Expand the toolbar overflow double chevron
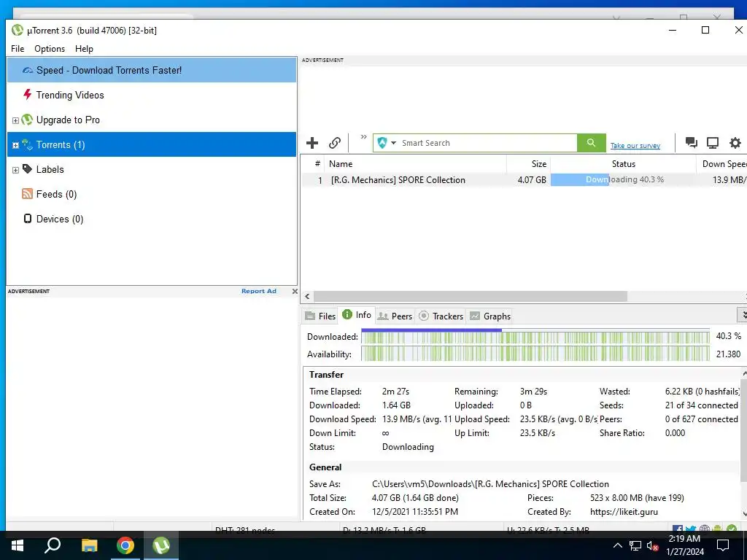The height and width of the screenshot is (560, 747). [363, 136]
